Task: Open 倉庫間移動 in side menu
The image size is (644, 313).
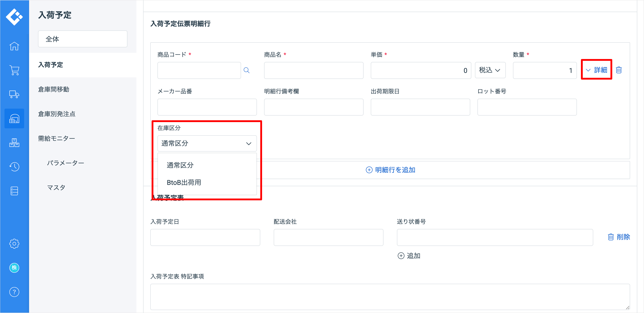Action: (53, 89)
